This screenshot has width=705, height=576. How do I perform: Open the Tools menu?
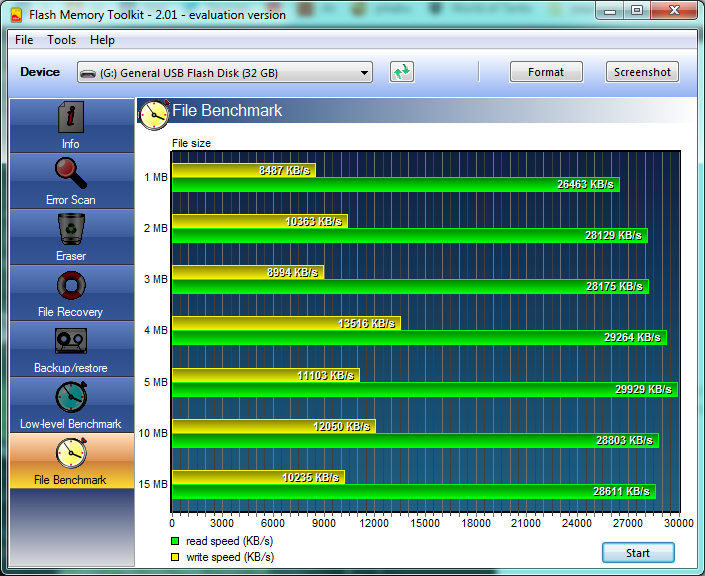[x=62, y=40]
